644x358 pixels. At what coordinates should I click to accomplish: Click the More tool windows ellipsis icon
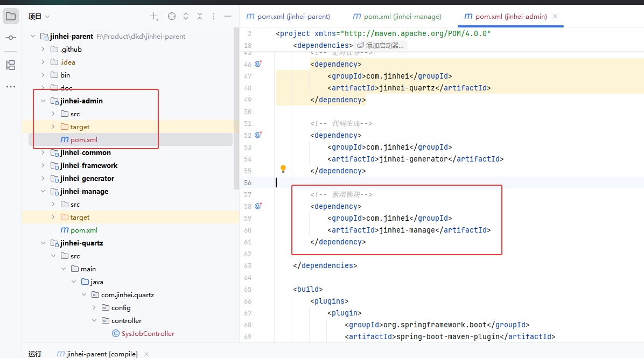11,87
